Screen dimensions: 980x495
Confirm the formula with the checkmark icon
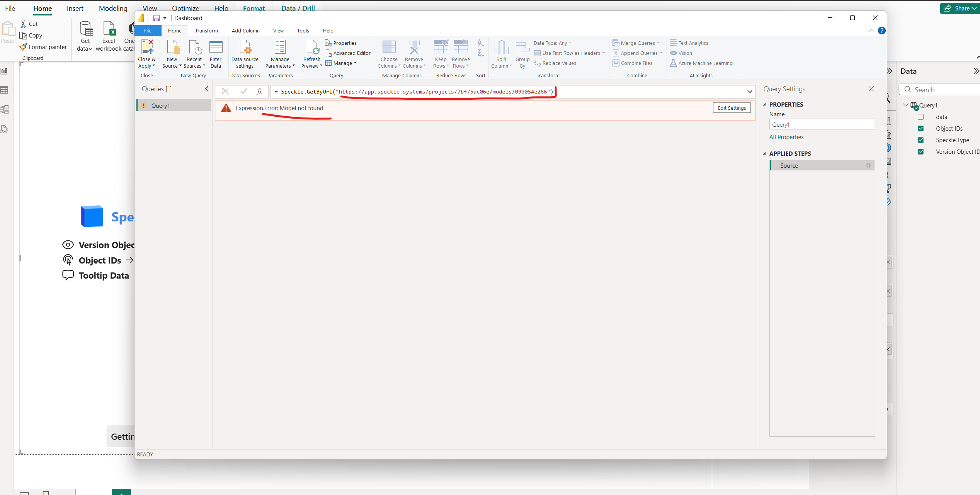point(243,91)
